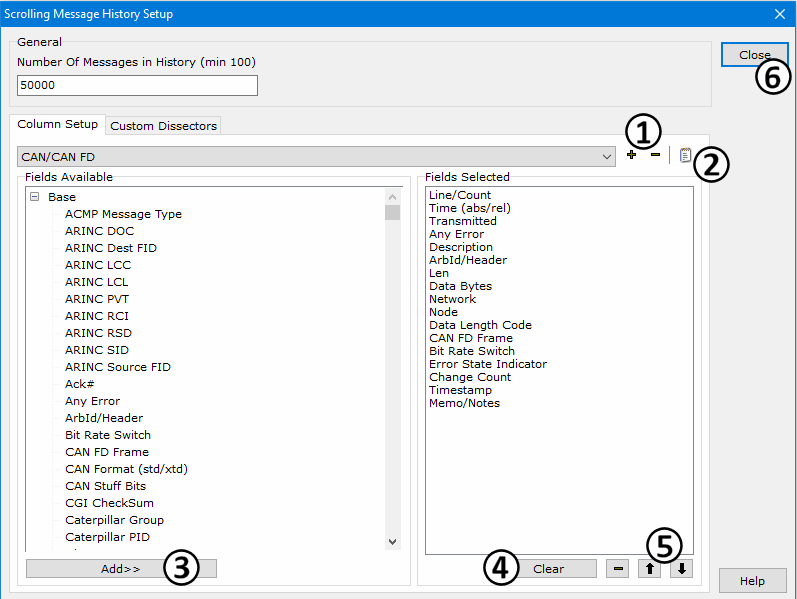
Task: Select the Column Setup tab
Action: (58, 125)
